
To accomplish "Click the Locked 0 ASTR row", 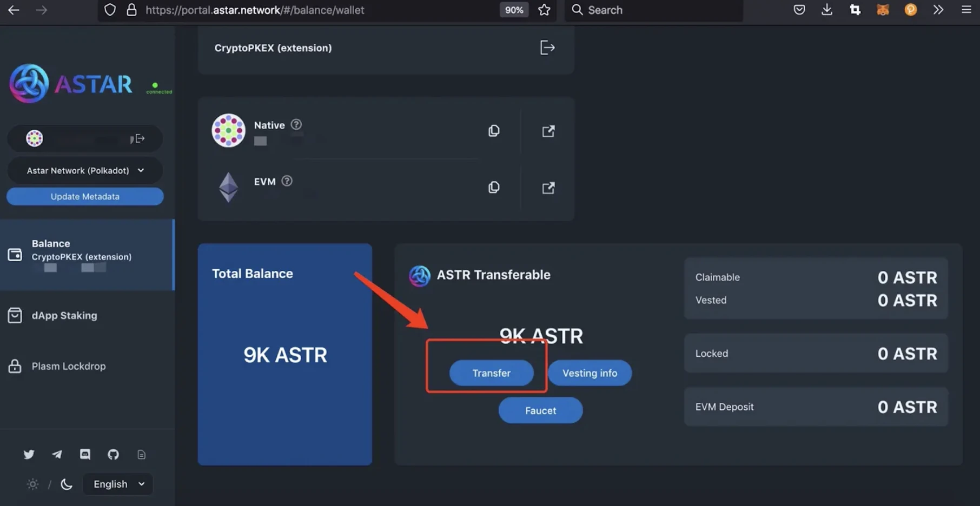I will click(816, 353).
